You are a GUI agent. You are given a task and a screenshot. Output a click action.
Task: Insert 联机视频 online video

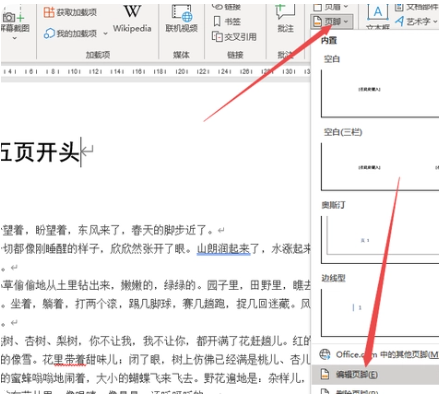click(x=181, y=19)
